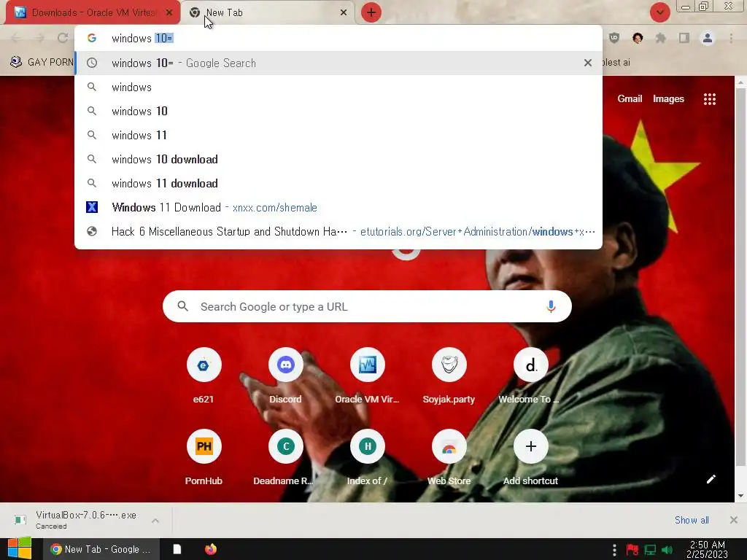Click the taskbar clock showing 2:50 AM
This screenshot has width=747, height=560.
[x=707, y=550]
